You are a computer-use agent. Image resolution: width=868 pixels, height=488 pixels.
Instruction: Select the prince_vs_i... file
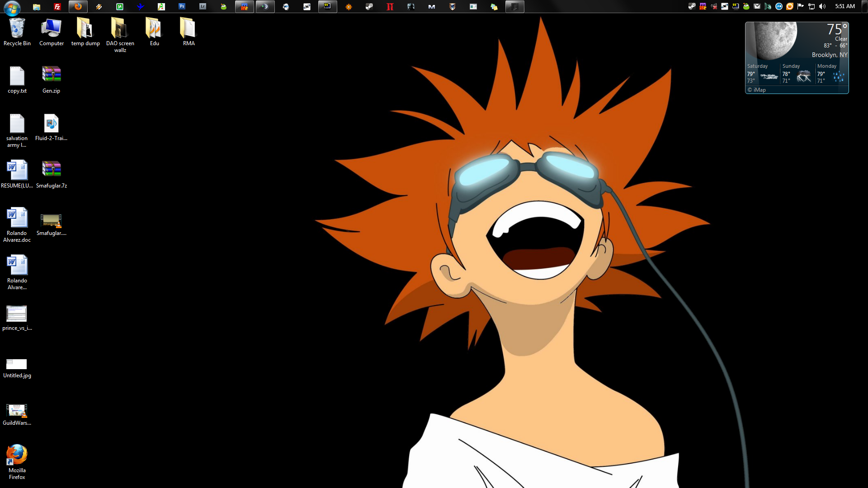pos(17,318)
